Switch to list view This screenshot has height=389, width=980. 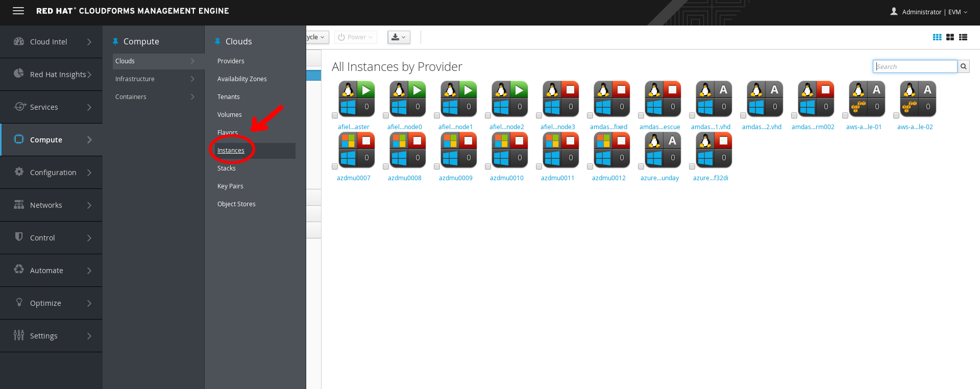[x=963, y=37]
